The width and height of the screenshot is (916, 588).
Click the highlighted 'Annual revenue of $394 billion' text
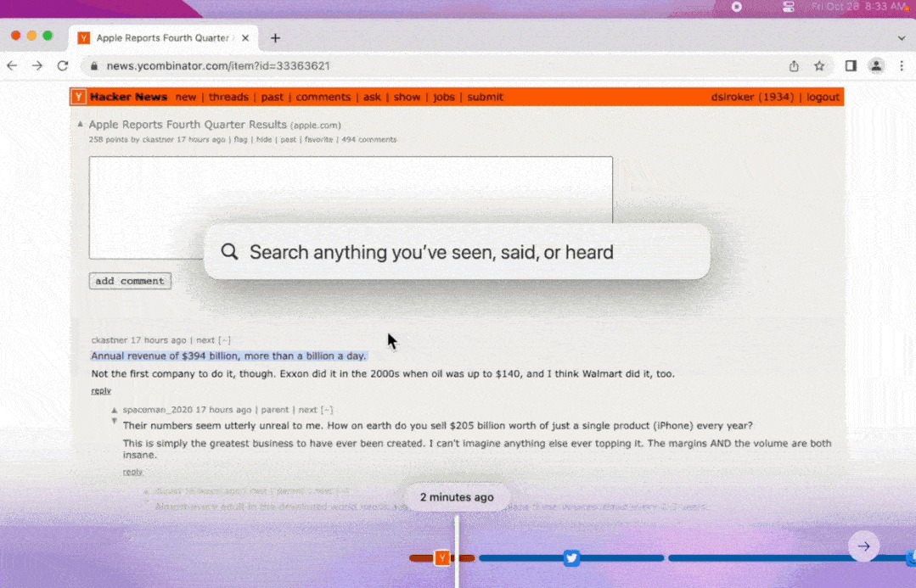[228, 356]
